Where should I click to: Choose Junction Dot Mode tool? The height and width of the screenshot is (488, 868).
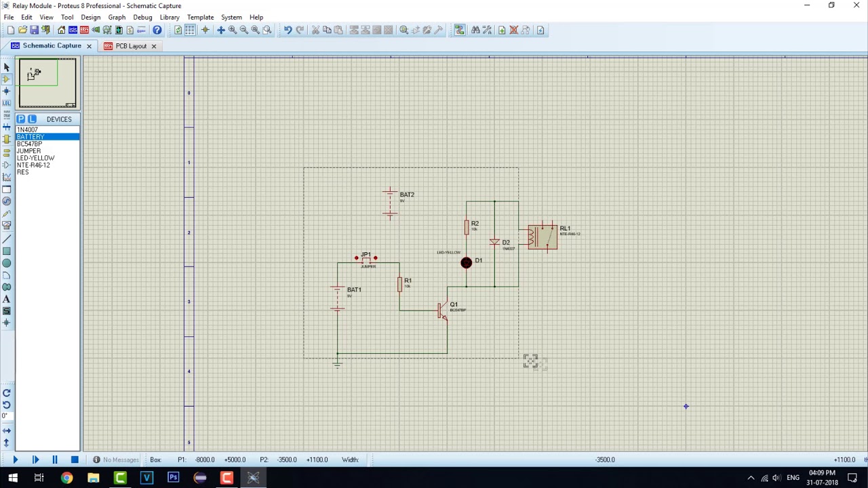click(x=7, y=91)
